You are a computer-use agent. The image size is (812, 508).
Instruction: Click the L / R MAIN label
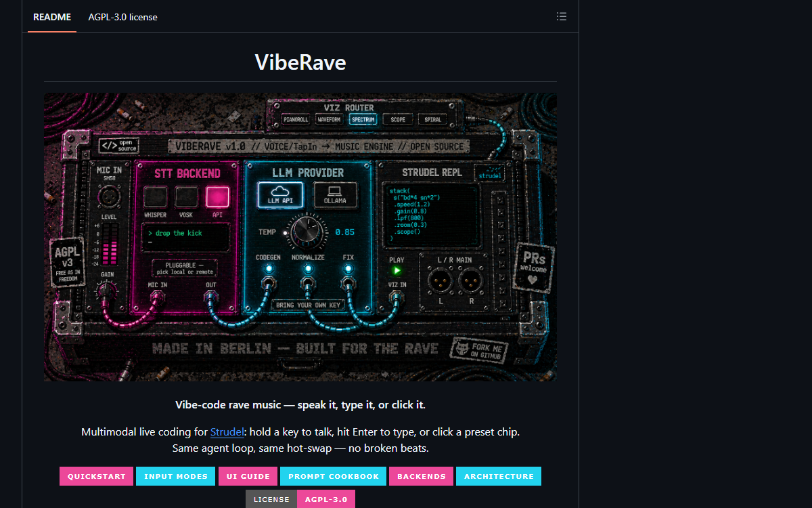455,259
